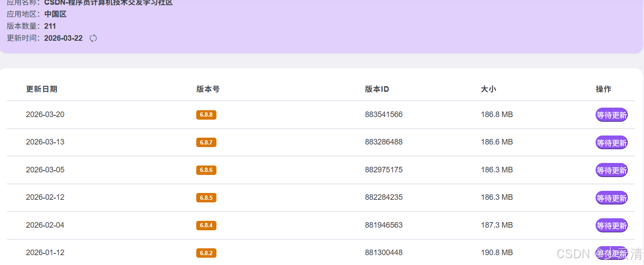Viewport: 644px width, 265px height.
Task: Select the 6.8.5 version badge
Action: click(x=206, y=198)
